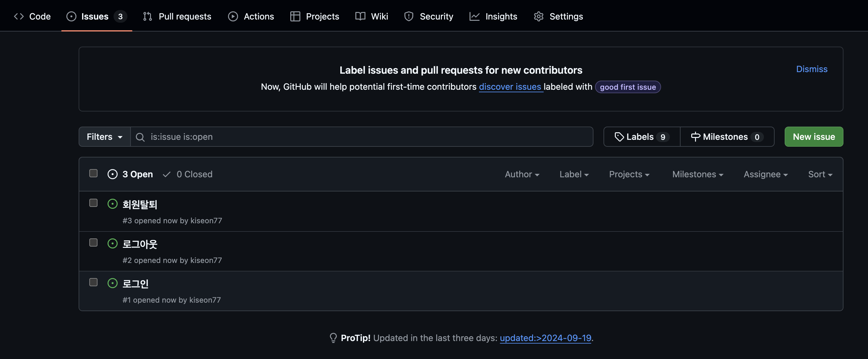Click the Wiki book icon
The width and height of the screenshot is (868, 359).
(360, 16)
